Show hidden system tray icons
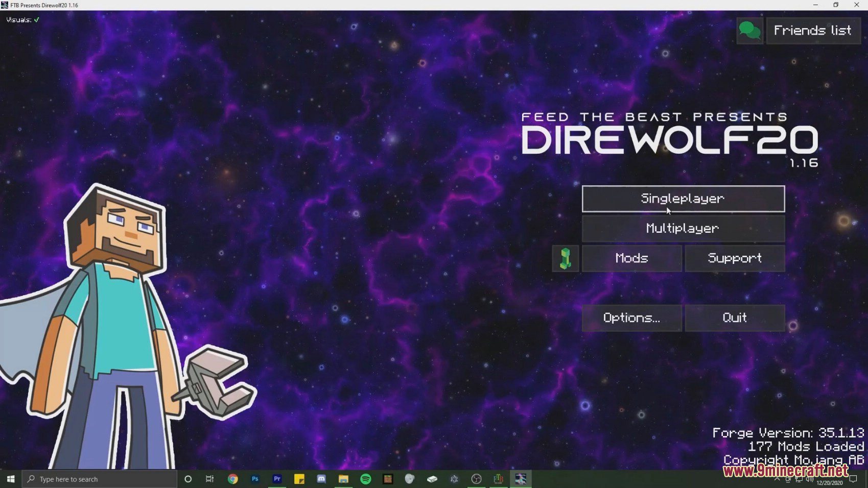The height and width of the screenshot is (488, 868). (x=777, y=479)
